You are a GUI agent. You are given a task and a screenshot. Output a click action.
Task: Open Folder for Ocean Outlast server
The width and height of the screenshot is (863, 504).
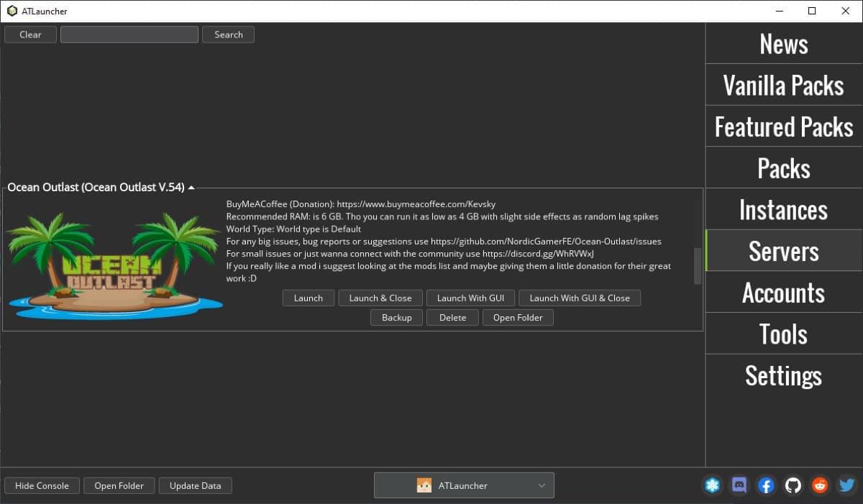[x=518, y=317]
